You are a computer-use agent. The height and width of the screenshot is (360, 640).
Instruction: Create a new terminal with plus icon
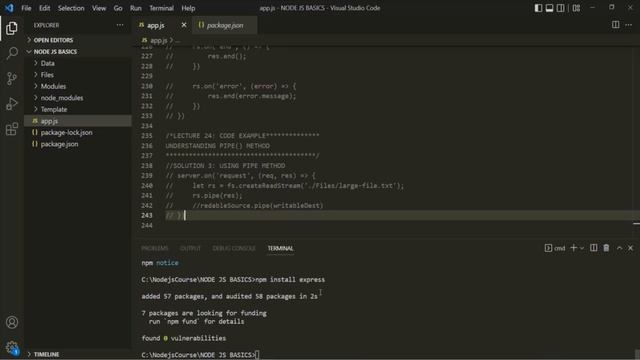573,248
